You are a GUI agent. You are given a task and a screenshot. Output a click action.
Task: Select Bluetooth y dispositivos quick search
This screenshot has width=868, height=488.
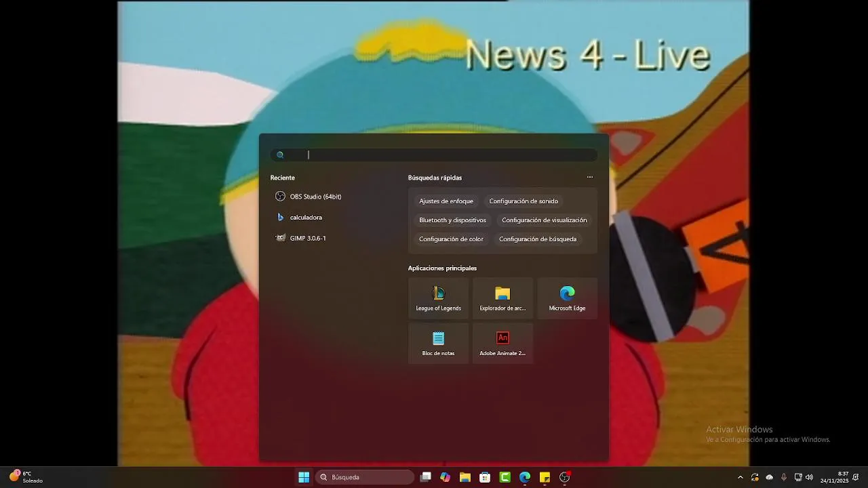click(452, 220)
